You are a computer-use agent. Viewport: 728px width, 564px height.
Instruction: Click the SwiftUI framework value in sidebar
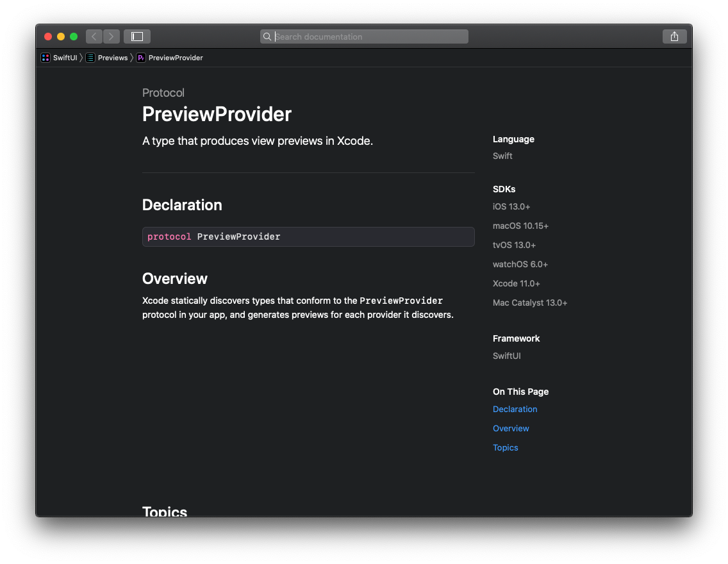[506, 356]
